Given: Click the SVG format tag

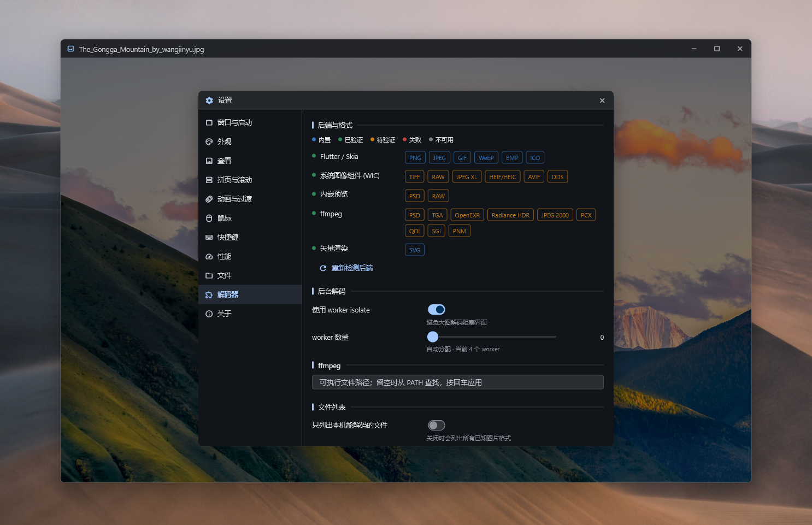Looking at the screenshot, I should [415, 250].
